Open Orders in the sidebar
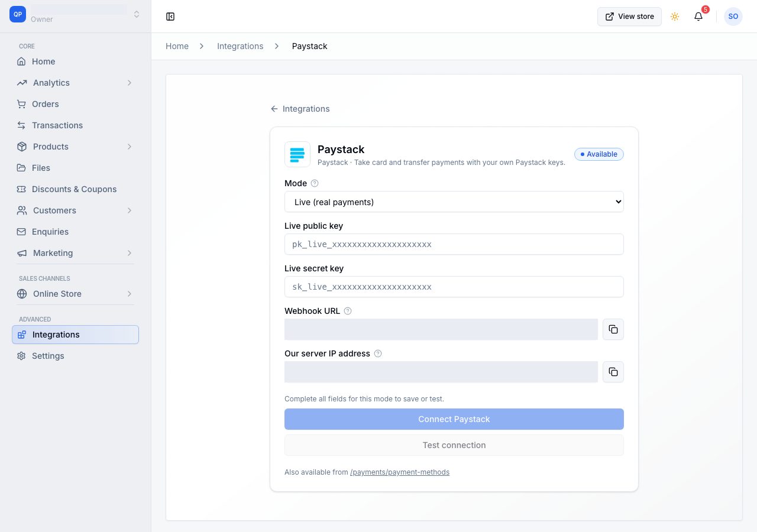 click(x=75, y=104)
